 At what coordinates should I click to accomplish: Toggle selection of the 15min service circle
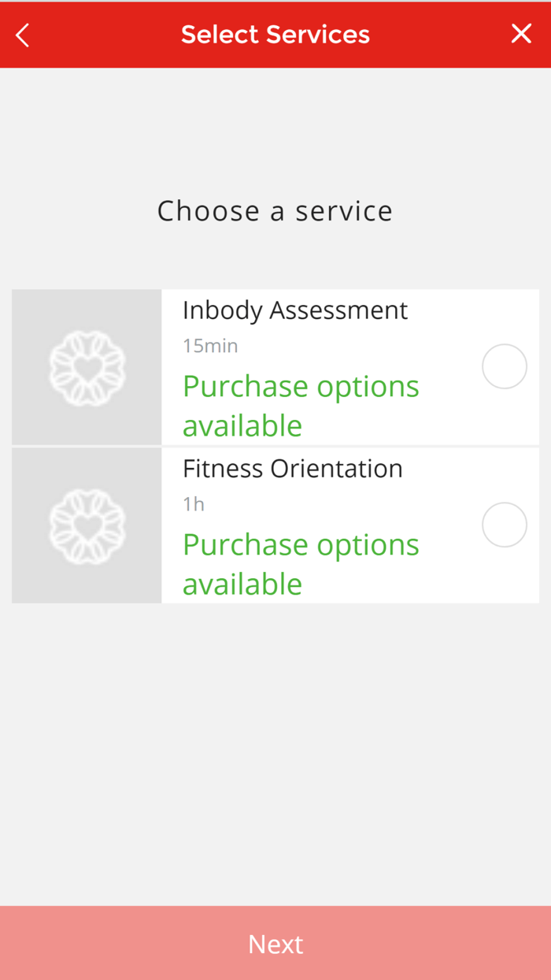tap(504, 366)
